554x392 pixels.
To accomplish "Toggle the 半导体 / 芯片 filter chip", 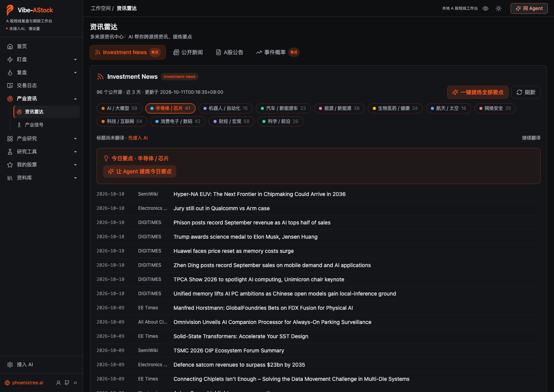I will click(170, 108).
